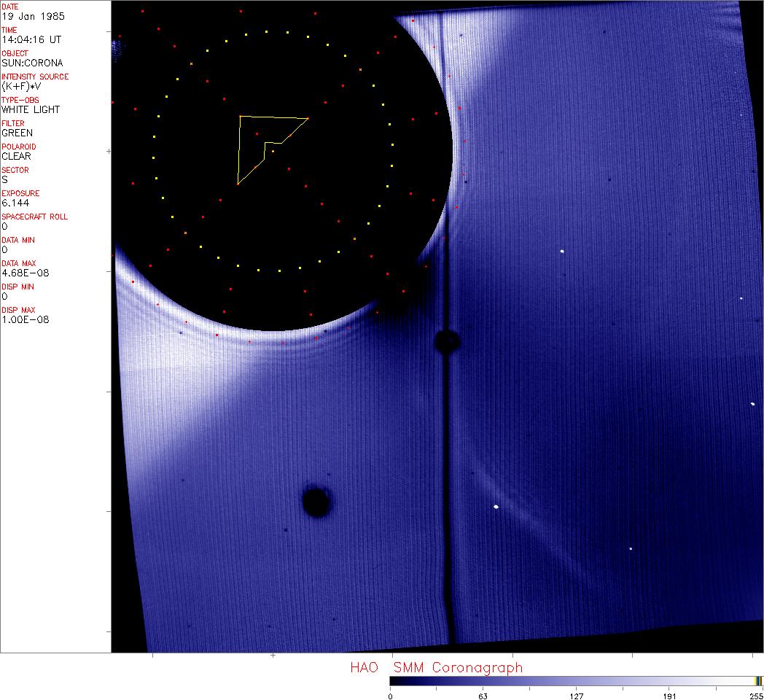The height and width of the screenshot is (700, 764).
Task: Click the HAO SMM Coronagraph title
Action: click(x=436, y=667)
